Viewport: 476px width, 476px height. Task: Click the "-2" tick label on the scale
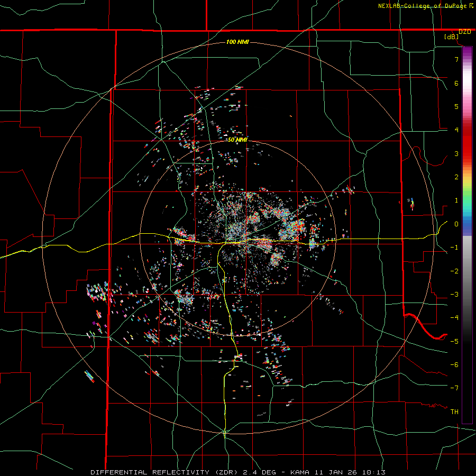pyautogui.click(x=454, y=271)
